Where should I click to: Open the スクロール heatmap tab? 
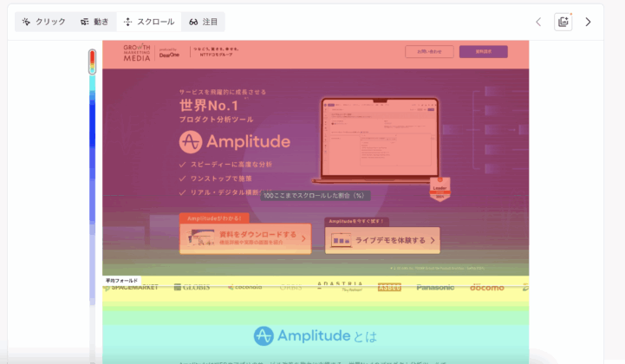149,22
